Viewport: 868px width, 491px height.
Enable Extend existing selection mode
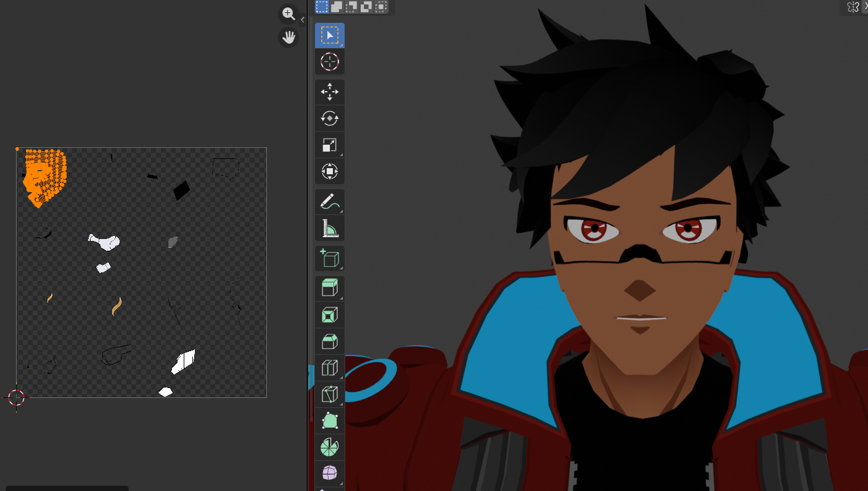[x=337, y=7]
